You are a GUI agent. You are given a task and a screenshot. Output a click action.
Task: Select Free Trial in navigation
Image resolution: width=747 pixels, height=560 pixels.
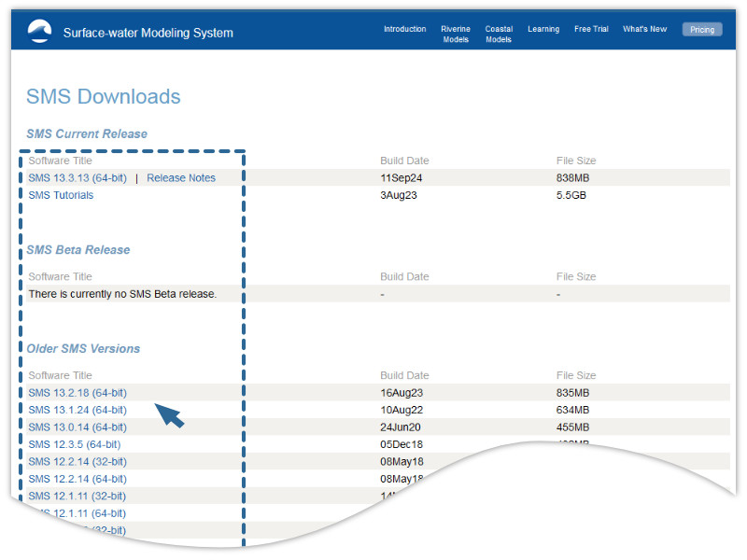pyautogui.click(x=590, y=30)
